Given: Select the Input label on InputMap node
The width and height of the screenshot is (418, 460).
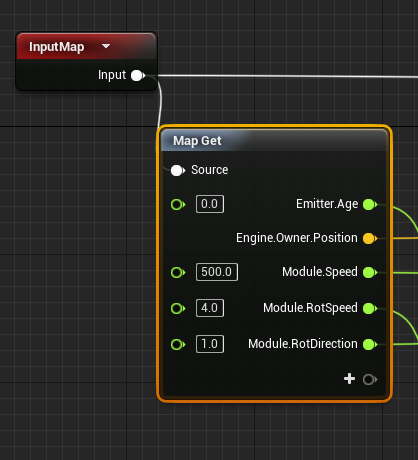Looking at the screenshot, I should [x=112, y=75].
